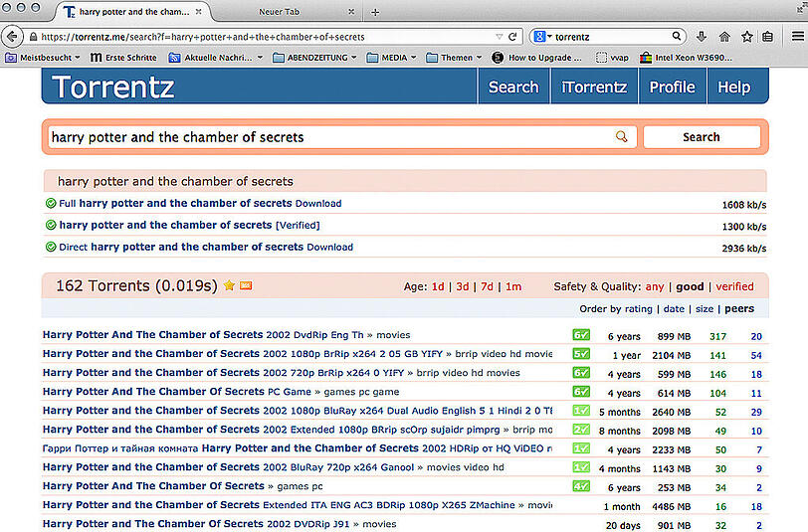Click the Google search engine icon in search box
Screen dimensions: 808x532
tap(539, 37)
